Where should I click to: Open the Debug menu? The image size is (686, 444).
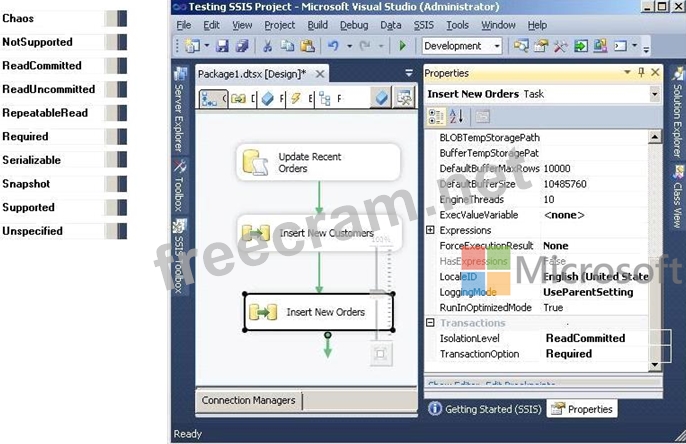(x=354, y=25)
